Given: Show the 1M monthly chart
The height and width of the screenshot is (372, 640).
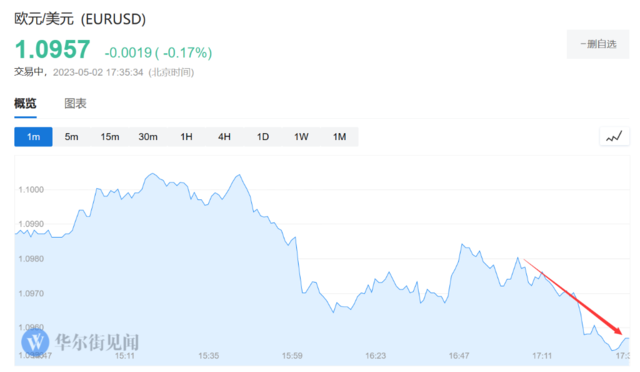Looking at the screenshot, I should pos(340,137).
